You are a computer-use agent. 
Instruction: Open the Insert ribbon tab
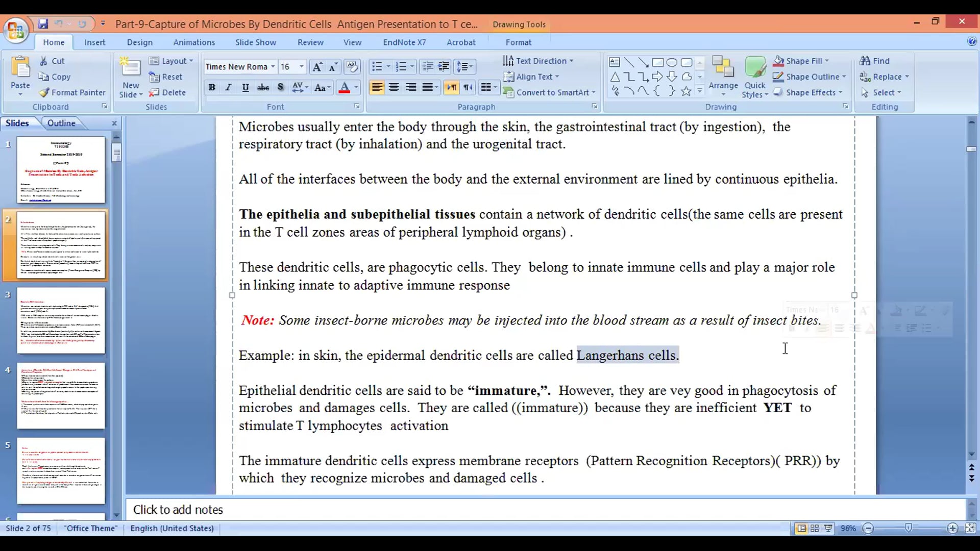pos(95,42)
